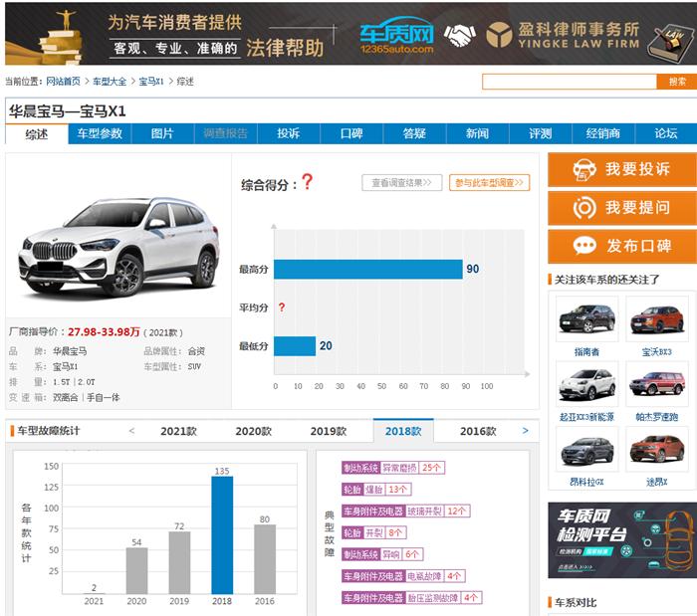This screenshot has height=616, width=697.
Task: Open the 投诉 tab
Action: tap(289, 133)
